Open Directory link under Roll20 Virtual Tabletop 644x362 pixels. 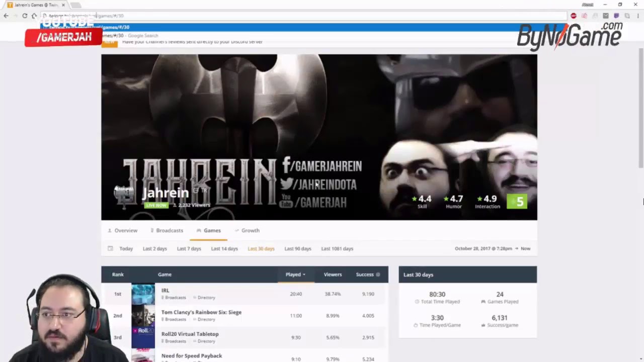coord(204,341)
